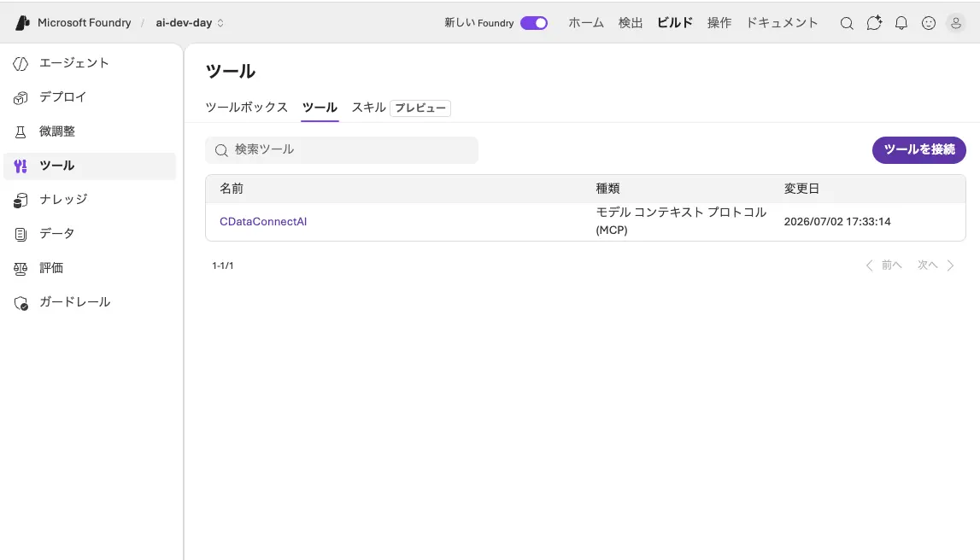Click the Microsoft Foundry logo icon
Screen dimensions: 980x560
(x=22, y=23)
